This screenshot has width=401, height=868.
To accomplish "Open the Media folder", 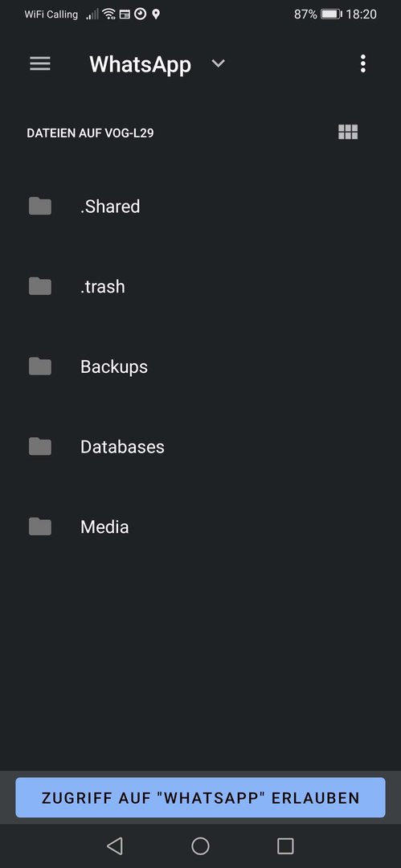I will click(201, 526).
